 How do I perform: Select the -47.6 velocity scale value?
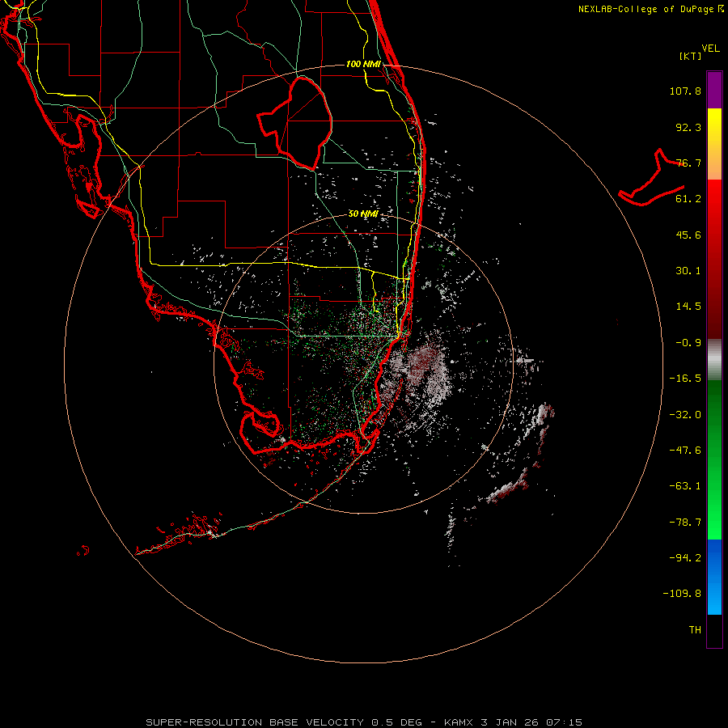pyautogui.click(x=685, y=451)
